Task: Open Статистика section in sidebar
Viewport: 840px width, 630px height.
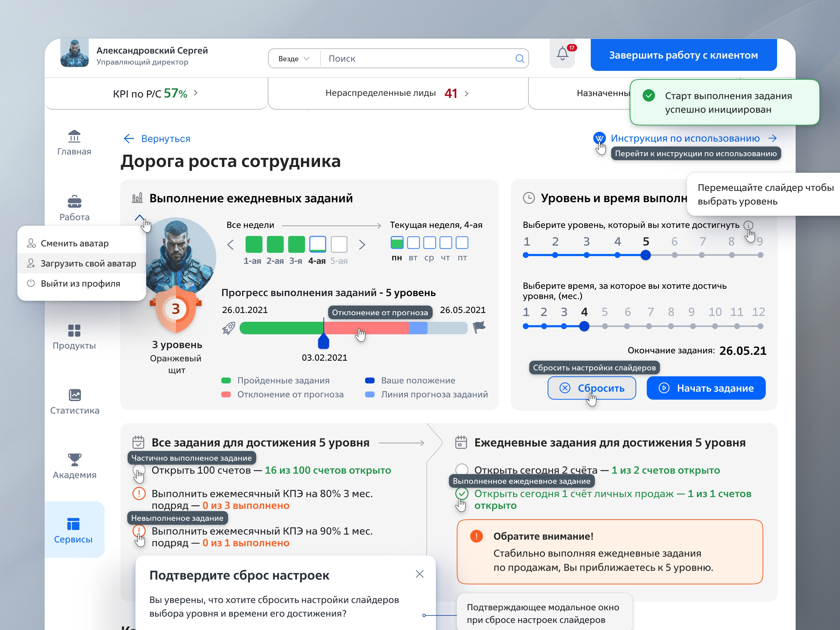Action: coord(75,402)
